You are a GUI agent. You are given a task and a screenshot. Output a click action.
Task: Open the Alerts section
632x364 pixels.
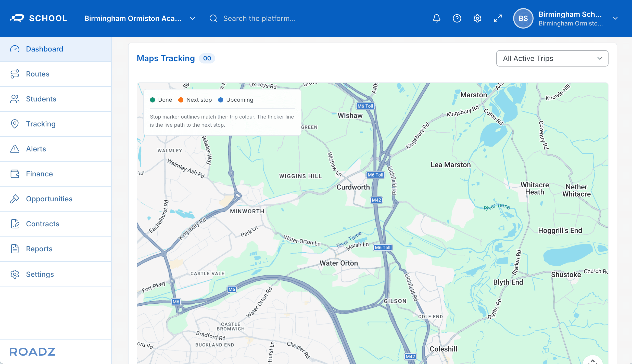pos(56,149)
